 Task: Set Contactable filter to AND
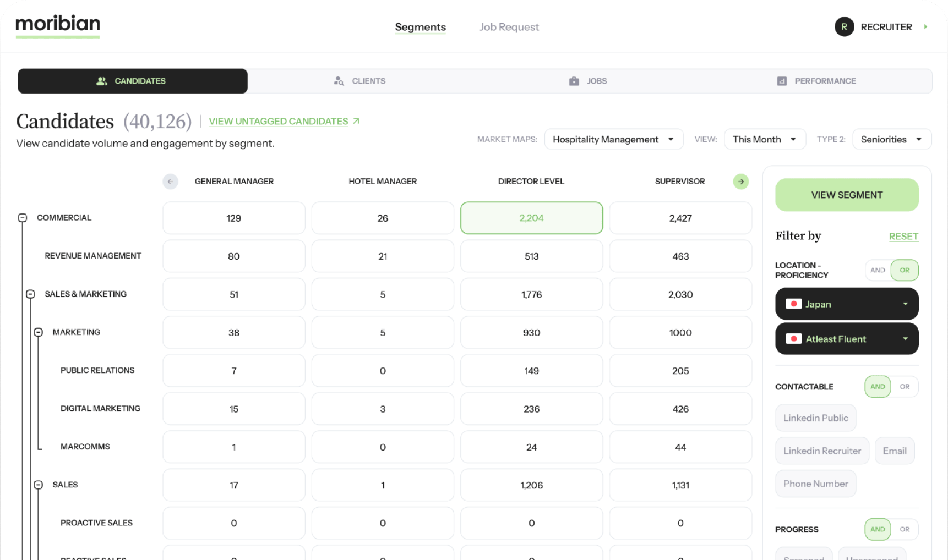pyautogui.click(x=878, y=387)
